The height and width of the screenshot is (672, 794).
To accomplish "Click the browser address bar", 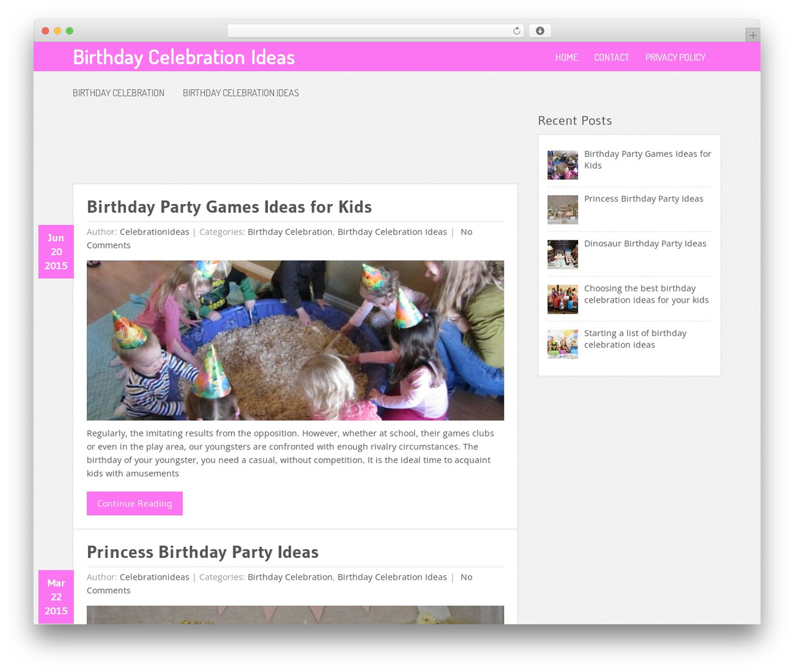I will (x=375, y=31).
